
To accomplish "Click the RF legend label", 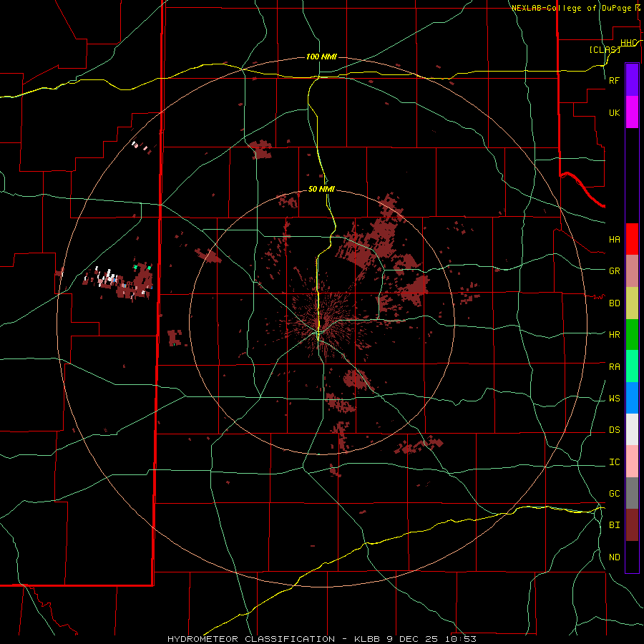I will (x=614, y=80).
